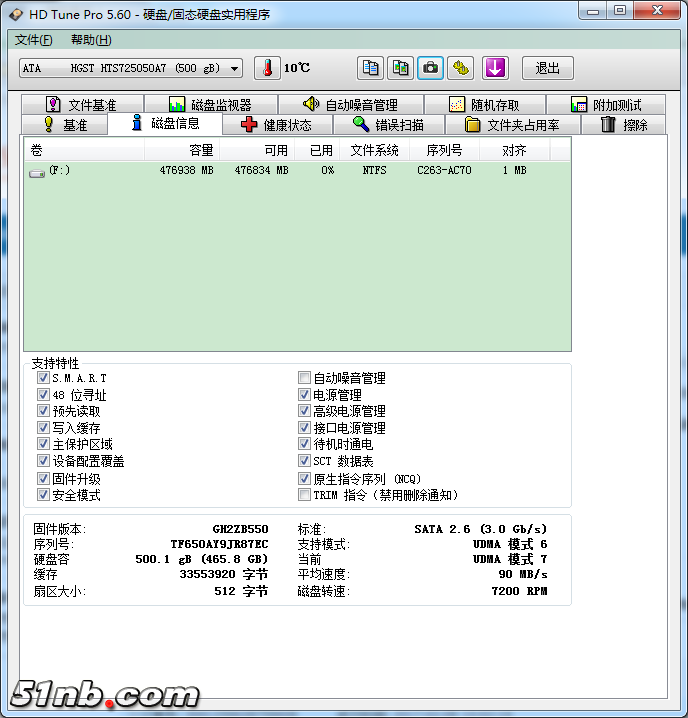Click the copy info to clipboard icon

371,68
